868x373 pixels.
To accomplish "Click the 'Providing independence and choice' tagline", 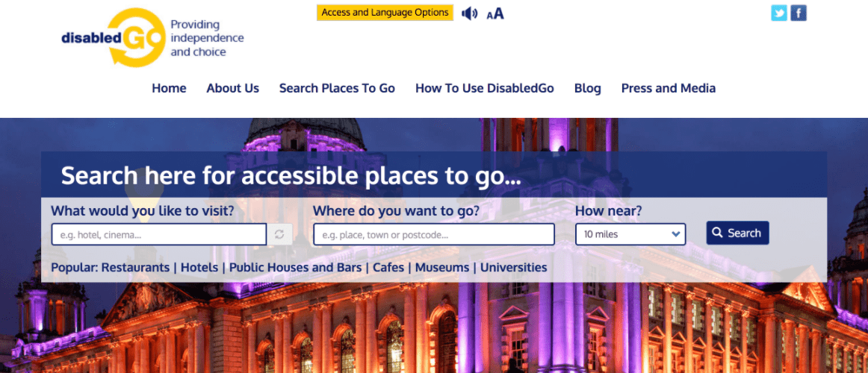I will [207, 38].
